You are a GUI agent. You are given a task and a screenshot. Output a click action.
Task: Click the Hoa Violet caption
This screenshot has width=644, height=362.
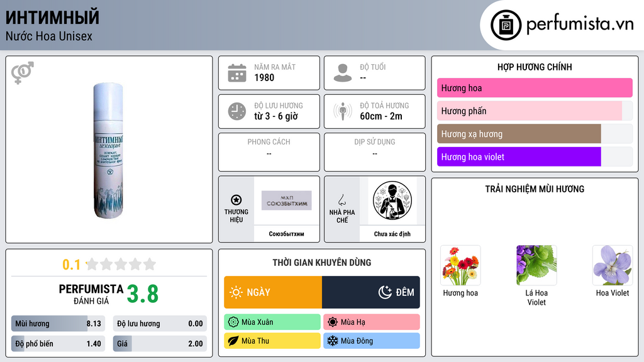613,293
